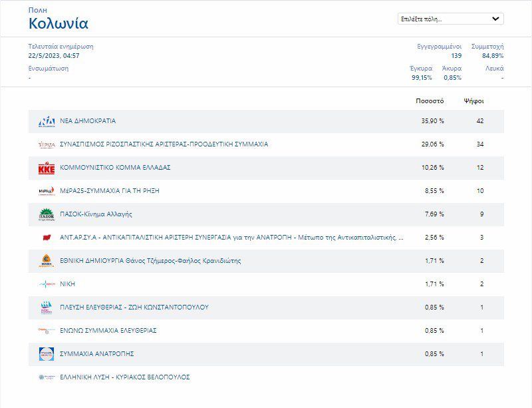532x408 pixels.
Task: Open the ΝΕΑ ΔΗΜΟΚΡΑΤΙΑ party name
Action: 88,121
